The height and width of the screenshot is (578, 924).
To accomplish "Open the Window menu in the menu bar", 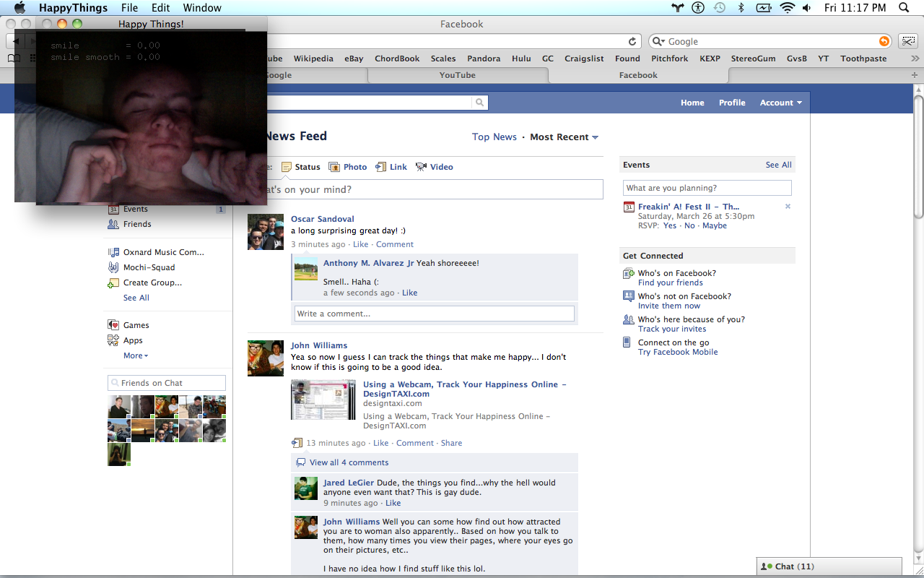I will [x=202, y=8].
